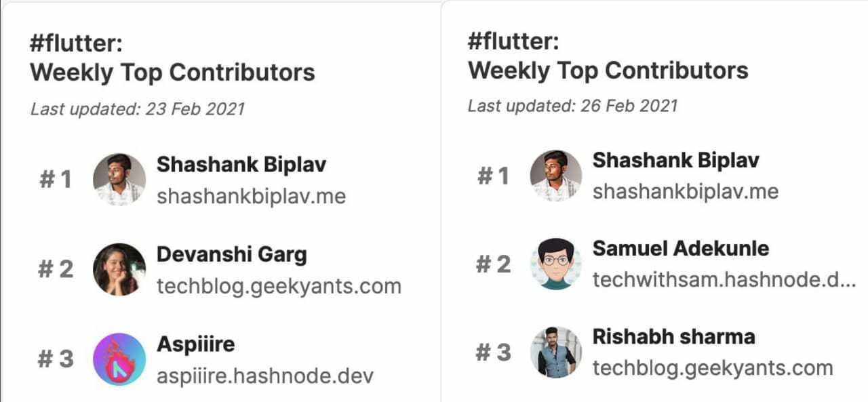The image size is (868, 402).
Task: Open techblog.geekyants.com under Rishabh sharma
Action: [712, 368]
